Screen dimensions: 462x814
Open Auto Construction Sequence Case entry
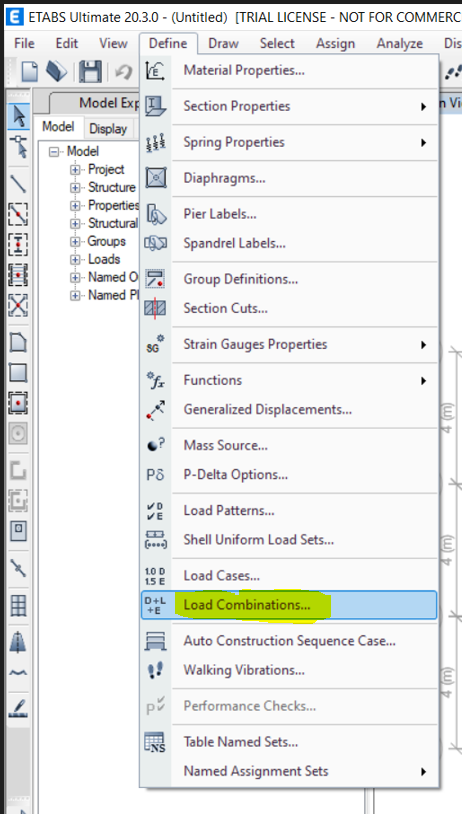pos(289,641)
